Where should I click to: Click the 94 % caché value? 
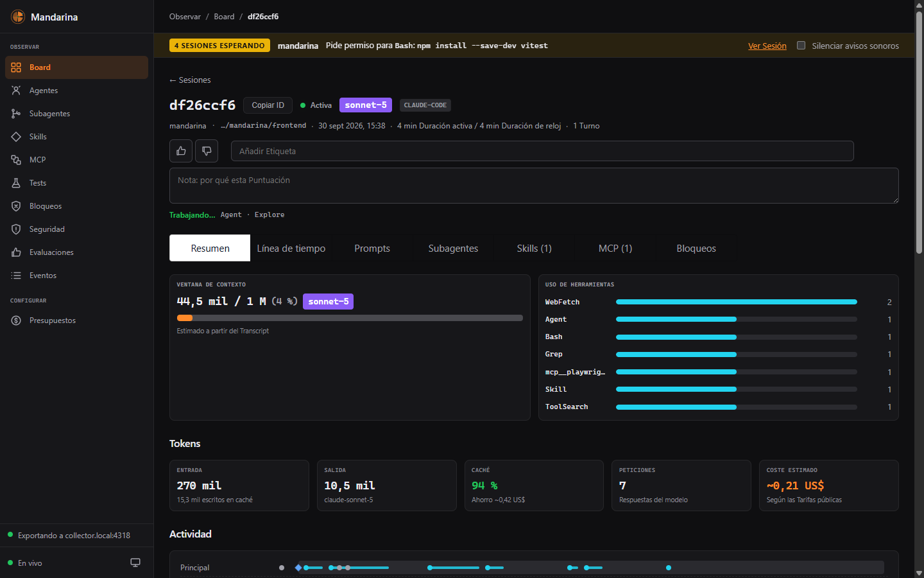click(x=484, y=486)
